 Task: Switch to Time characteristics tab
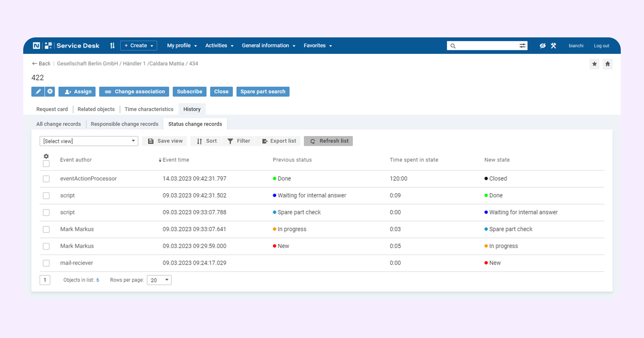point(149,109)
